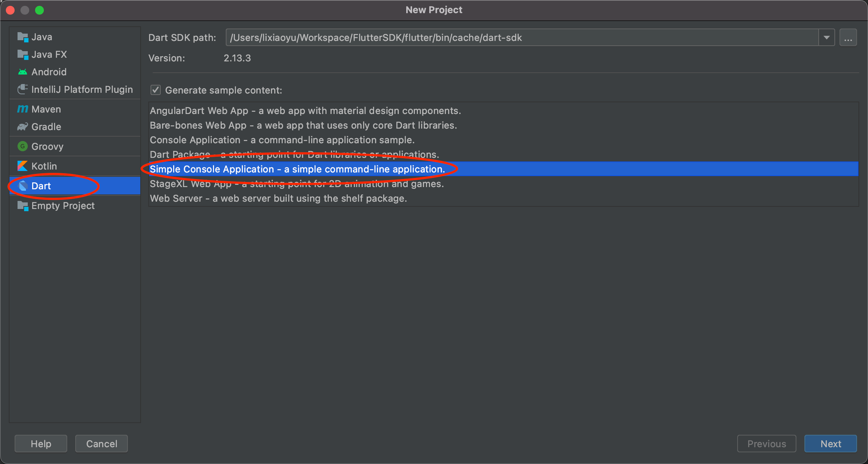Focus the Dart SDK path text field

click(x=522, y=38)
